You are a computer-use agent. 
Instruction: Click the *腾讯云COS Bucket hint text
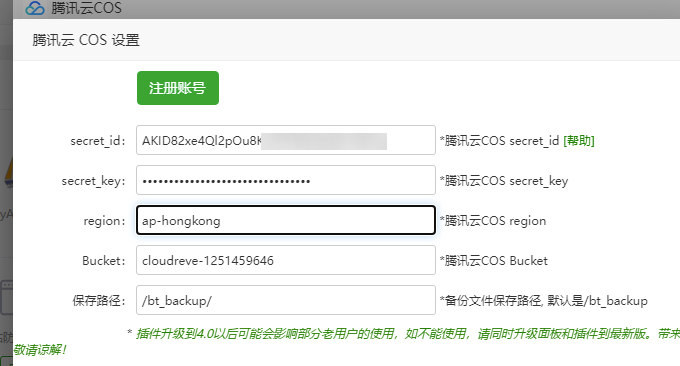point(494,261)
